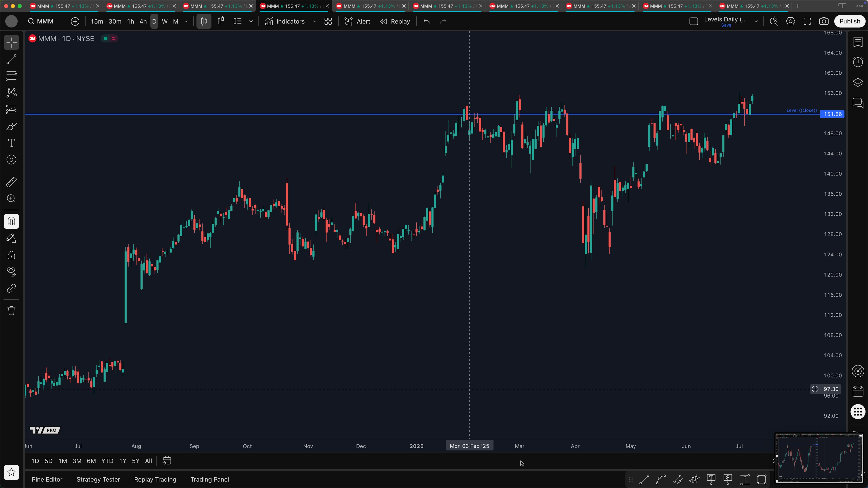
Task: Open the apps grid in right sidebar
Action: [x=858, y=412]
